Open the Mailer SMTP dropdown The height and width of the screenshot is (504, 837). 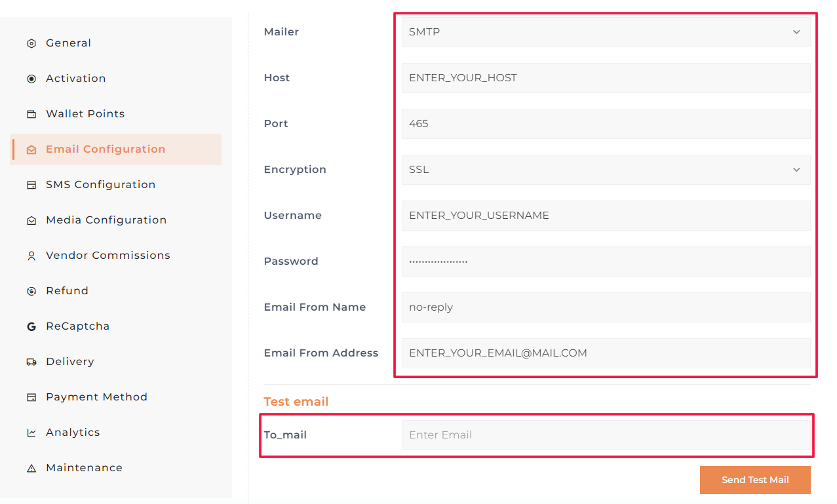click(x=606, y=32)
